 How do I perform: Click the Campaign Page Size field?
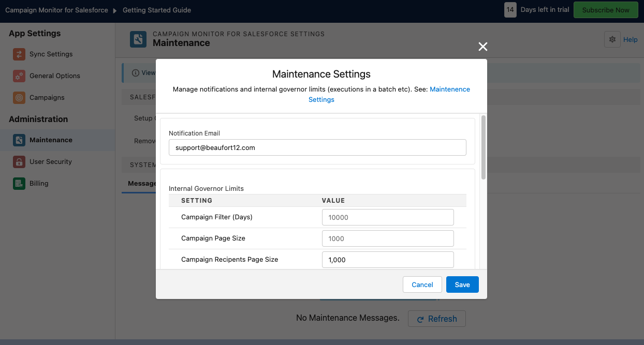pyautogui.click(x=388, y=238)
